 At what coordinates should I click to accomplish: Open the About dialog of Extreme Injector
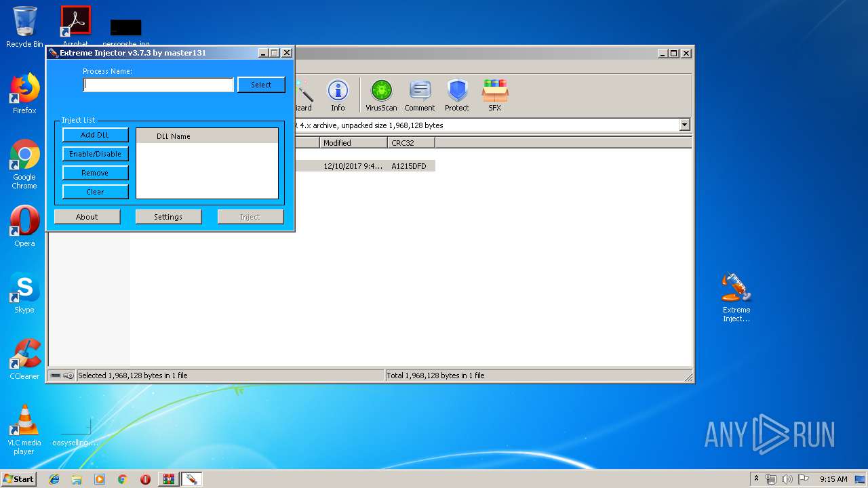click(87, 217)
